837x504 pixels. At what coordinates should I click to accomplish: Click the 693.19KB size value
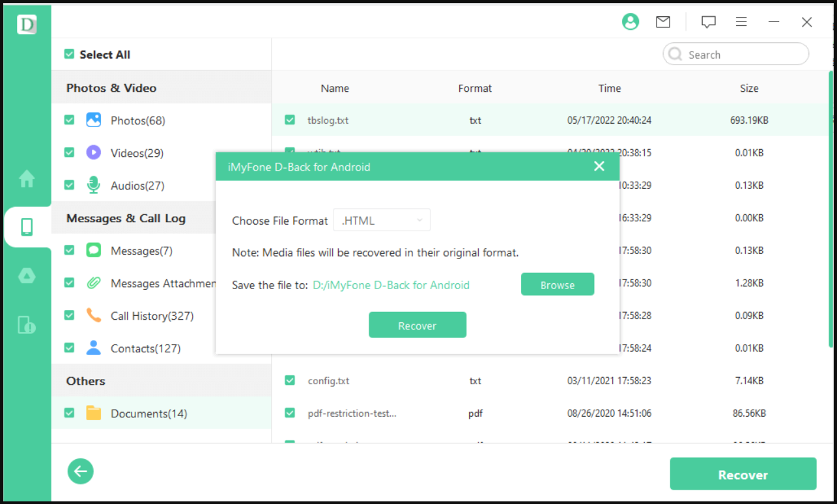click(749, 120)
